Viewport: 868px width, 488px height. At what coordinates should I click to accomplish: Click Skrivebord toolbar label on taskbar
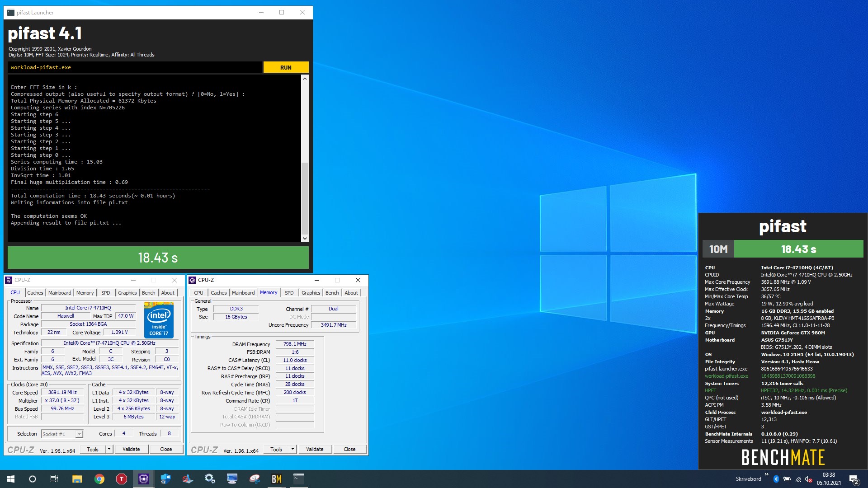tap(748, 479)
